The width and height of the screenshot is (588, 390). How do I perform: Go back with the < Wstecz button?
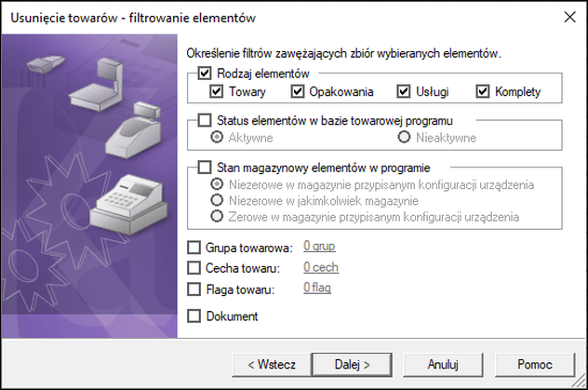[x=271, y=363]
